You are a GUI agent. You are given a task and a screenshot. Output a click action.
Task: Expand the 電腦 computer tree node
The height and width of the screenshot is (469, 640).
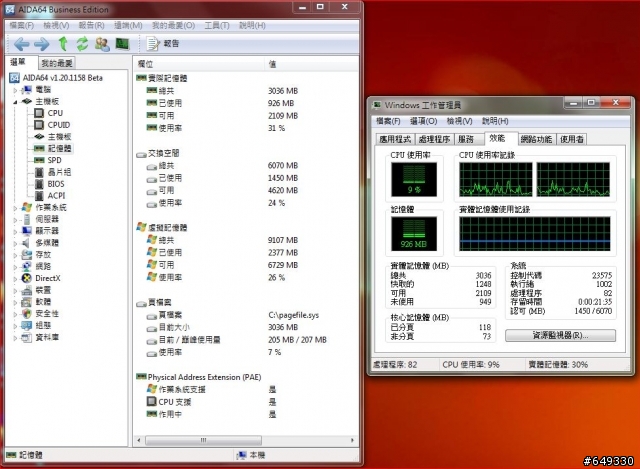[x=15, y=90]
